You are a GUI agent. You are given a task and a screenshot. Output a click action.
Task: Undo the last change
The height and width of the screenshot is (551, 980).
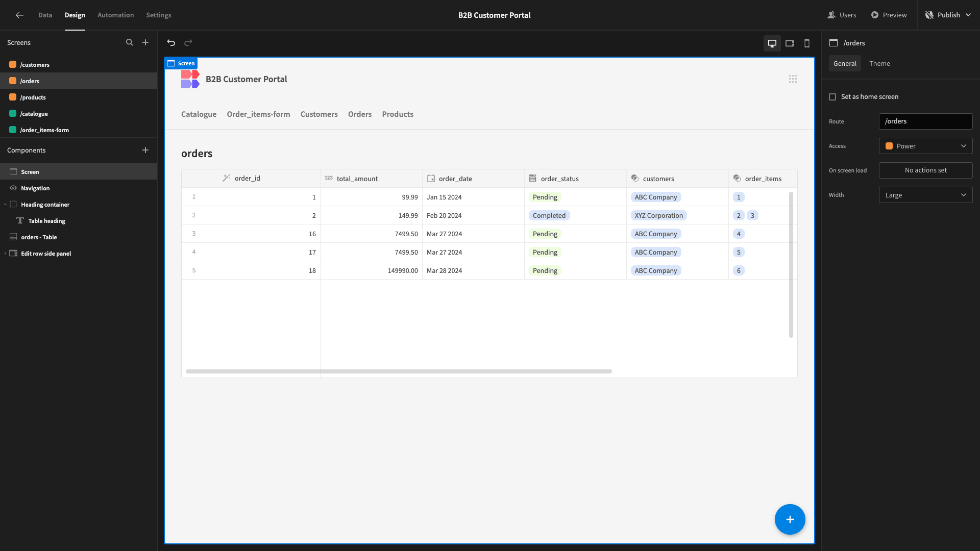pyautogui.click(x=171, y=43)
